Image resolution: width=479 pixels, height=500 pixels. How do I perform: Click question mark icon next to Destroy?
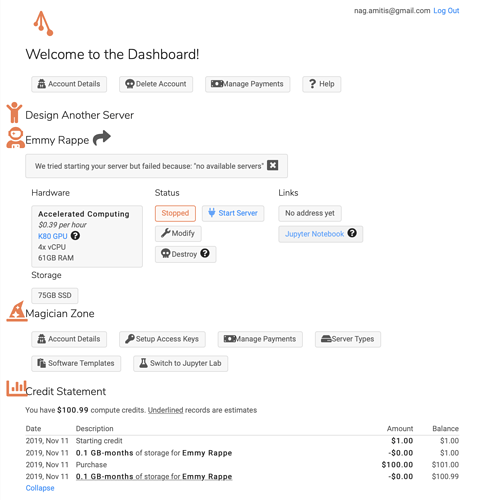tap(205, 253)
